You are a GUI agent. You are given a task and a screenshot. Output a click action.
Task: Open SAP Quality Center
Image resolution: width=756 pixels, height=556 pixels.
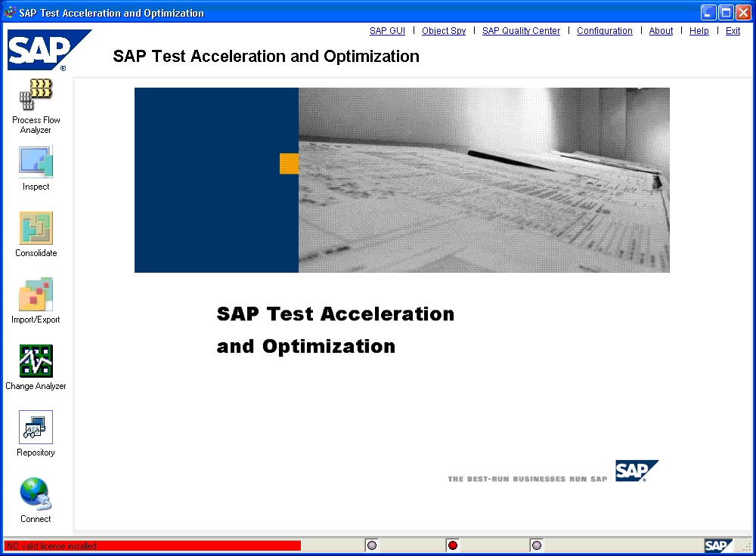click(x=521, y=30)
